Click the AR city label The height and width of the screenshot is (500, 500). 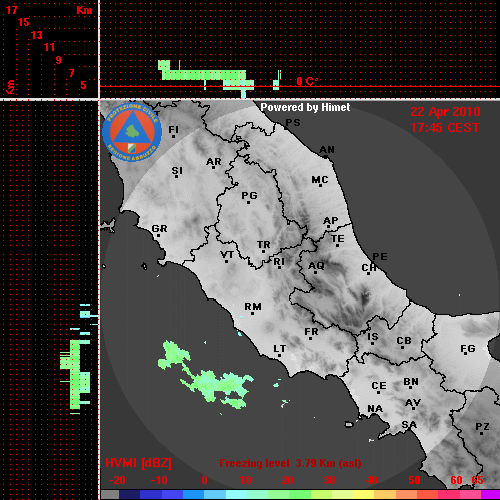[214, 162]
